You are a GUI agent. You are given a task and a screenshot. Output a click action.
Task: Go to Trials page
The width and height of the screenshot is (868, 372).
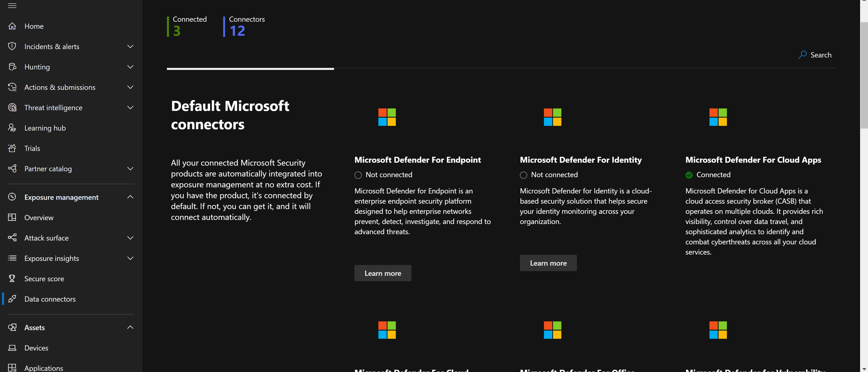pyautogui.click(x=32, y=148)
